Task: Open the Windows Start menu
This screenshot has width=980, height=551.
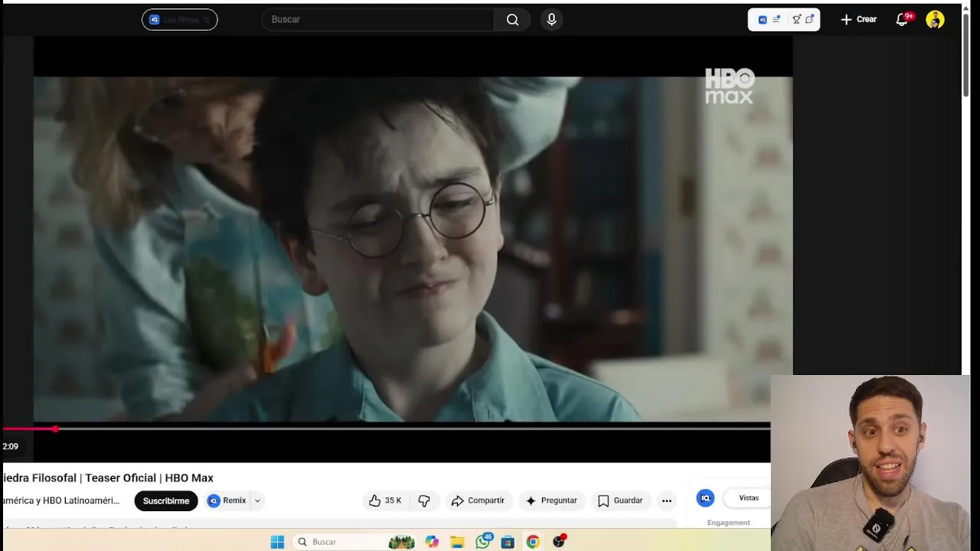Action: 277,542
